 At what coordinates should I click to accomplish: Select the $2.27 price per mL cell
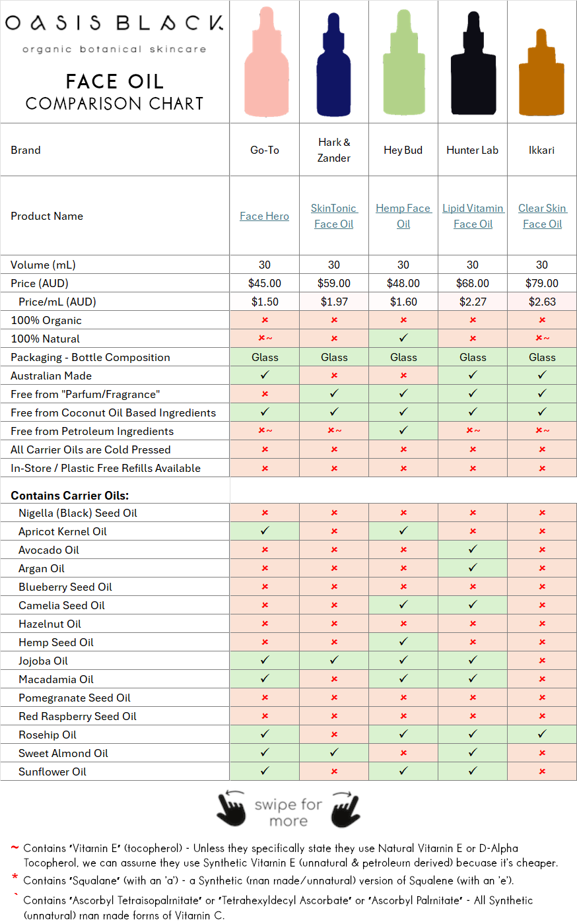[473, 302]
